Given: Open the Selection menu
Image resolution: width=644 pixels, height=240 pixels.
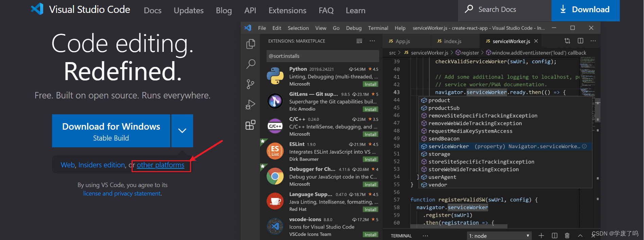Looking at the screenshot, I should pyautogui.click(x=298, y=28).
